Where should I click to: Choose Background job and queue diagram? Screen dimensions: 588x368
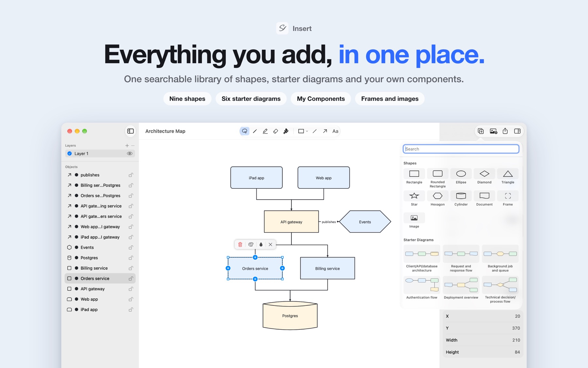point(500,259)
